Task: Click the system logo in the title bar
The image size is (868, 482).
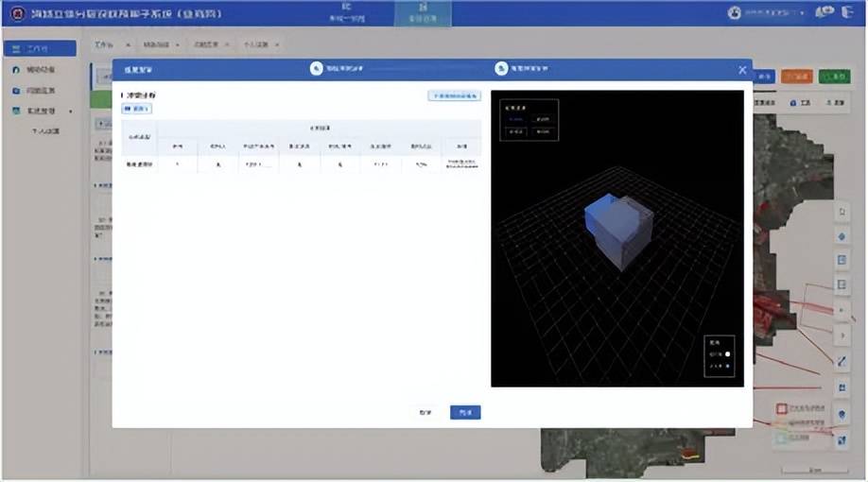Action: pyautogui.click(x=16, y=13)
